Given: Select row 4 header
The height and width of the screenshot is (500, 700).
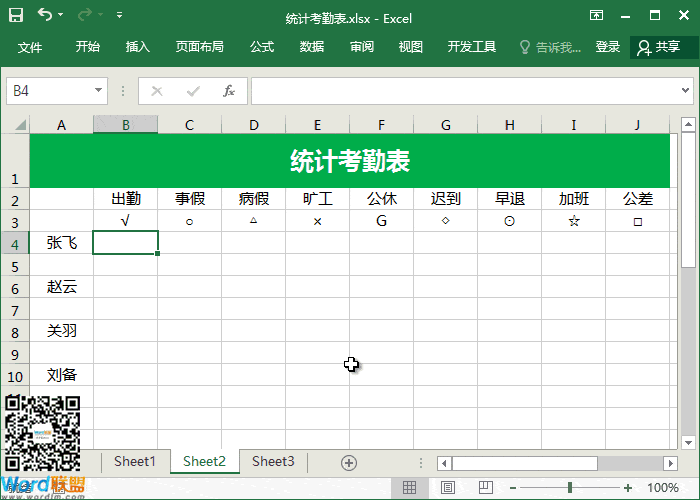Looking at the screenshot, I should [x=15, y=243].
